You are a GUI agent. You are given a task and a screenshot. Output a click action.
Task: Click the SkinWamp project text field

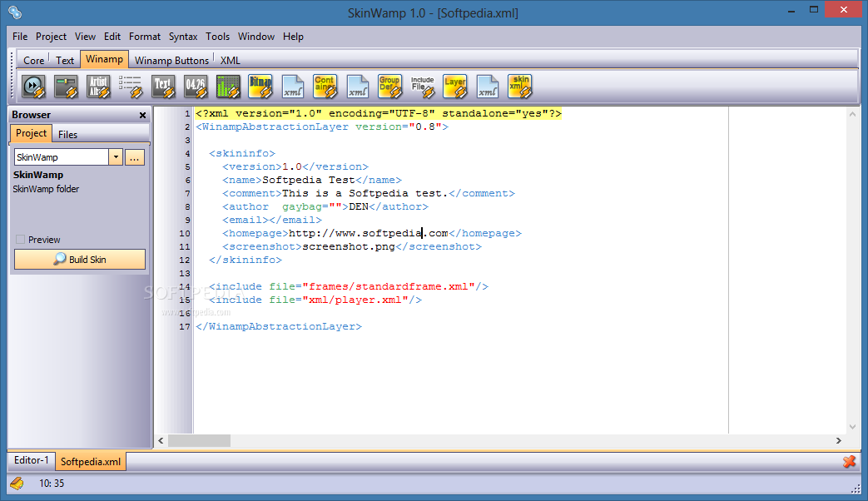pyautogui.click(x=62, y=157)
